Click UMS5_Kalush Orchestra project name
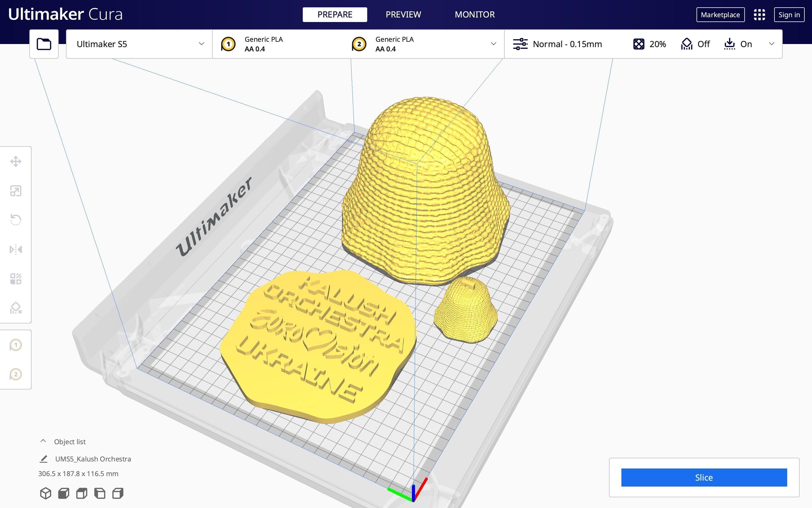812x508 pixels. click(93, 459)
